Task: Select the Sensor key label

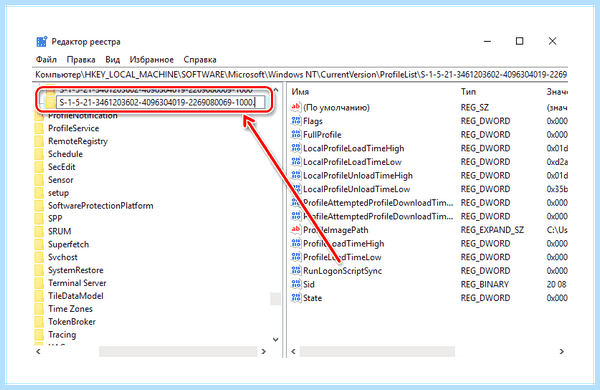Action: (x=60, y=180)
